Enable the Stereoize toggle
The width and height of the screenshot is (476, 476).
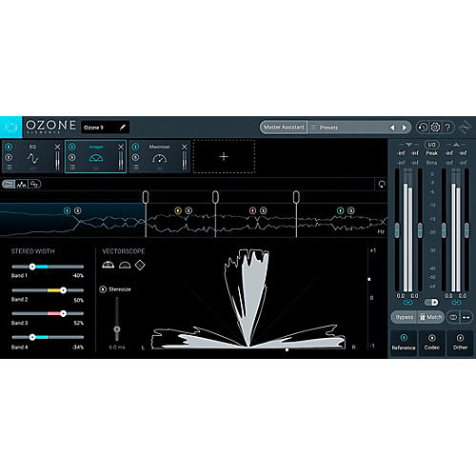click(103, 289)
